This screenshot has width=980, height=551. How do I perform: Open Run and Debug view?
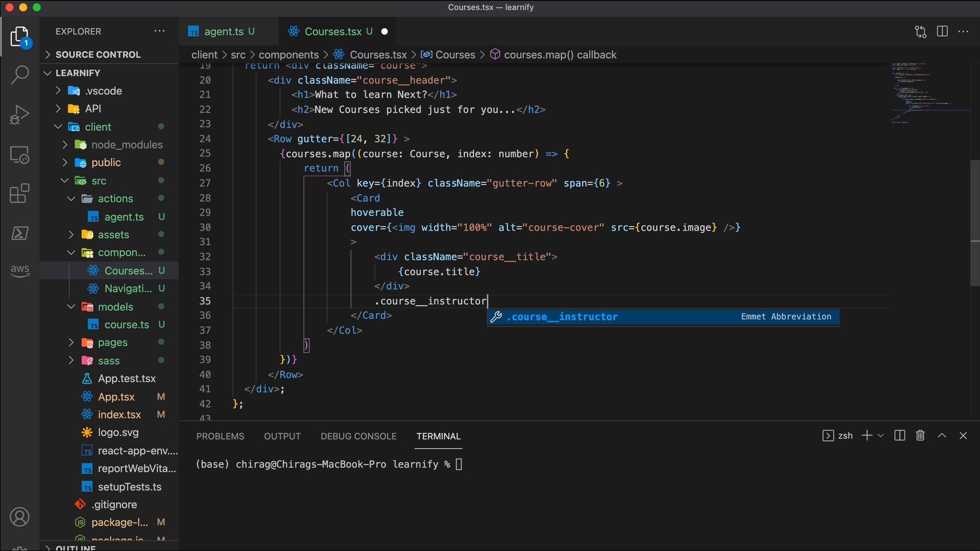point(19,114)
